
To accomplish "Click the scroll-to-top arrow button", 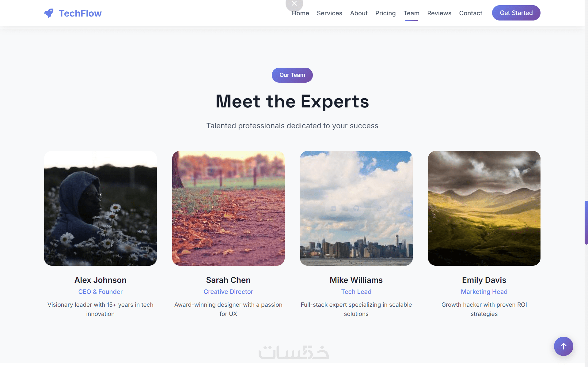I will pyautogui.click(x=563, y=346).
